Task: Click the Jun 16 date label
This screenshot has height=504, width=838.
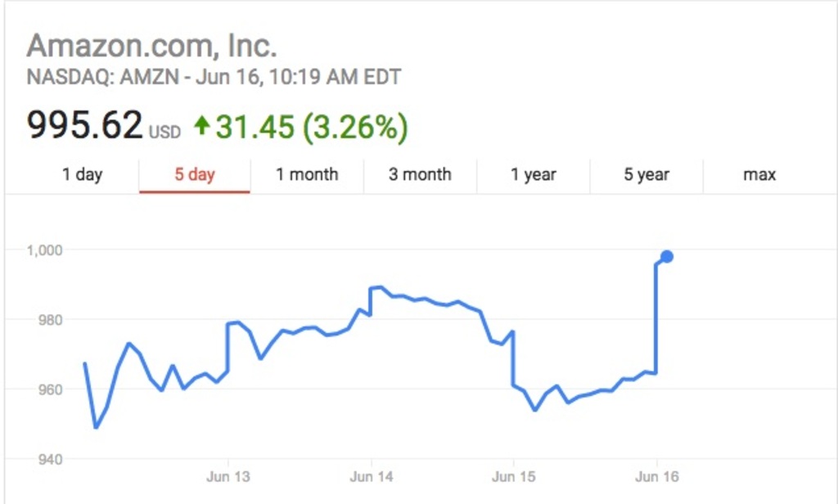Action: (657, 476)
